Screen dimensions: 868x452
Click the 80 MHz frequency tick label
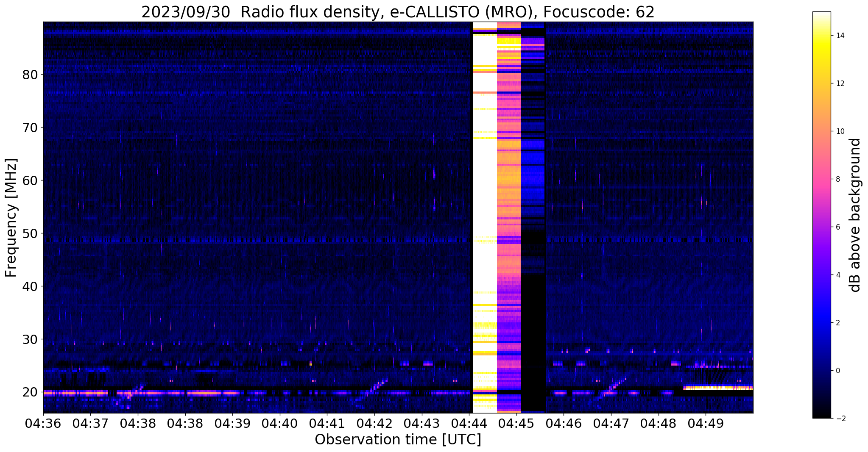click(30, 75)
